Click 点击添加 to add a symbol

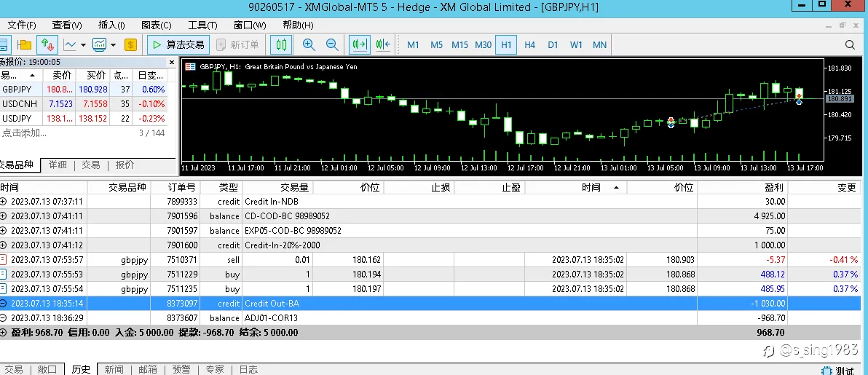(x=24, y=133)
